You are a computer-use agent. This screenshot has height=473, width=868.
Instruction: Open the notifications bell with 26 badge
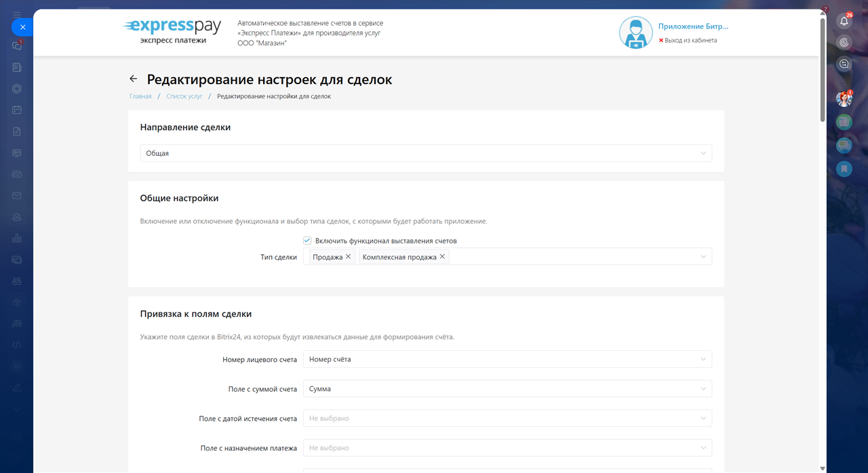(844, 21)
